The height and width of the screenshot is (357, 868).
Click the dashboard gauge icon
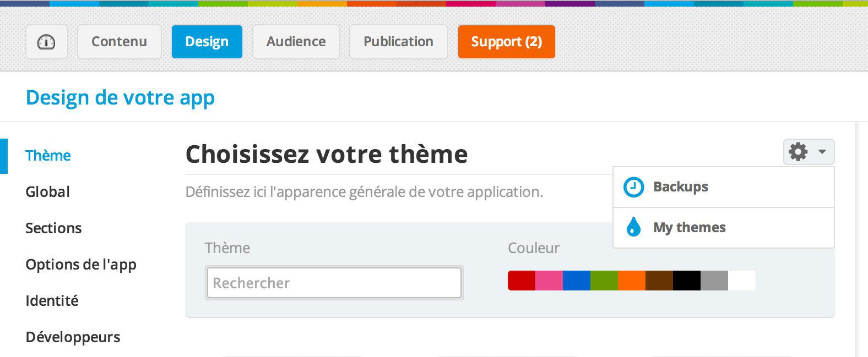pyautogui.click(x=46, y=42)
